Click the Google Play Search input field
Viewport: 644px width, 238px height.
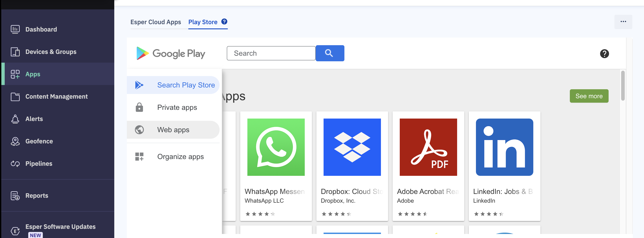271,53
